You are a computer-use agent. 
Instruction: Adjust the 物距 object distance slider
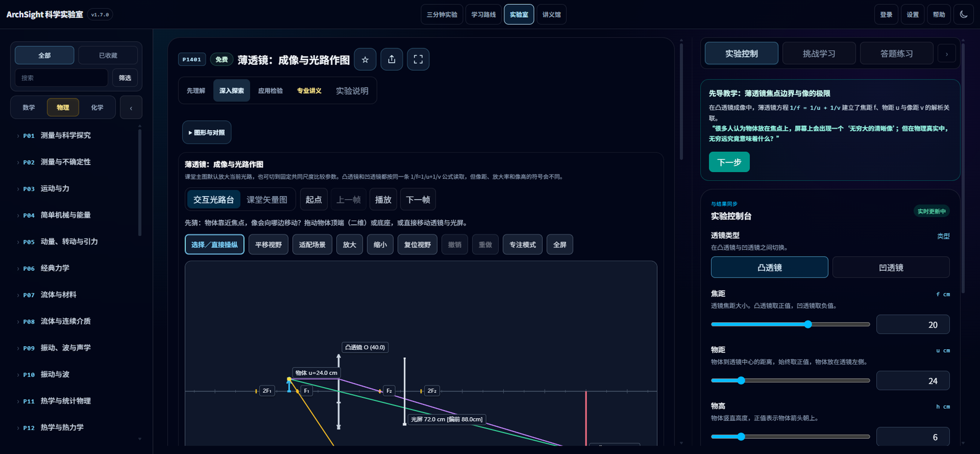(x=790, y=380)
